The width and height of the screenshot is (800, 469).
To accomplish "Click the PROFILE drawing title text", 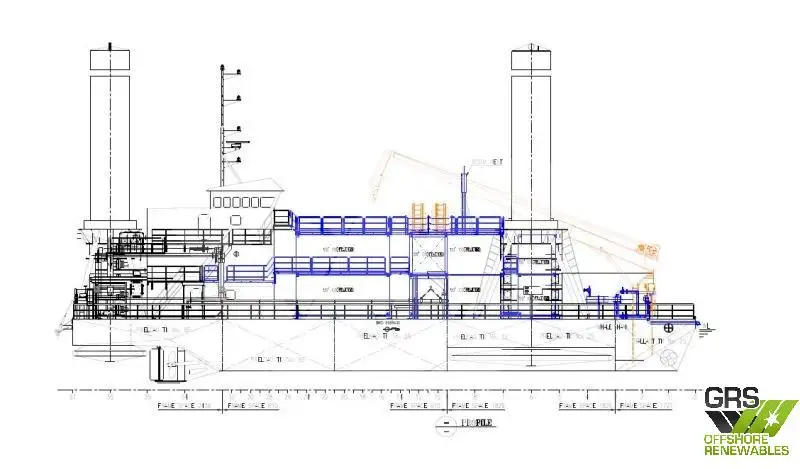I will click(x=478, y=423).
